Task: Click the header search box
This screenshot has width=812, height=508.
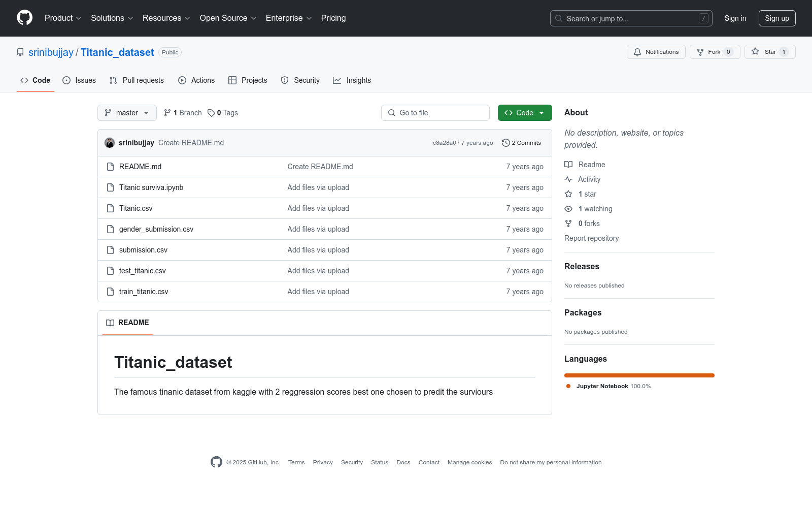Action: (x=631, y=18)
